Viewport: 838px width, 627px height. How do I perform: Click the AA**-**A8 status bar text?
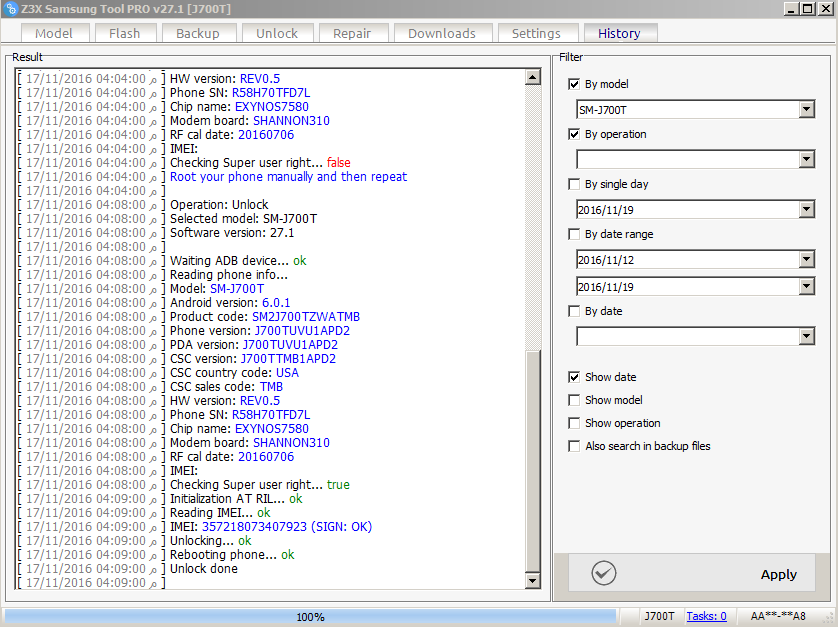778,616
